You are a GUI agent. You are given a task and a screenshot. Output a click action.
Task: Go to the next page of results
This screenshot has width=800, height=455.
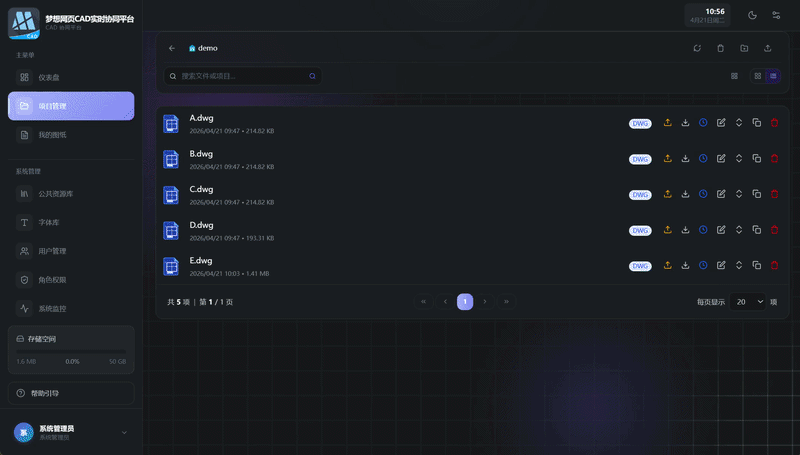tap(485, 302)
